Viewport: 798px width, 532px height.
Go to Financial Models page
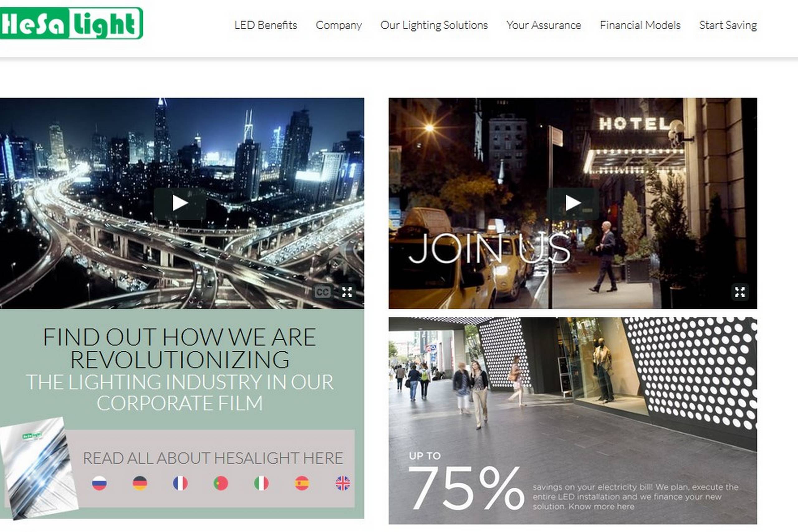coord(640,25)
